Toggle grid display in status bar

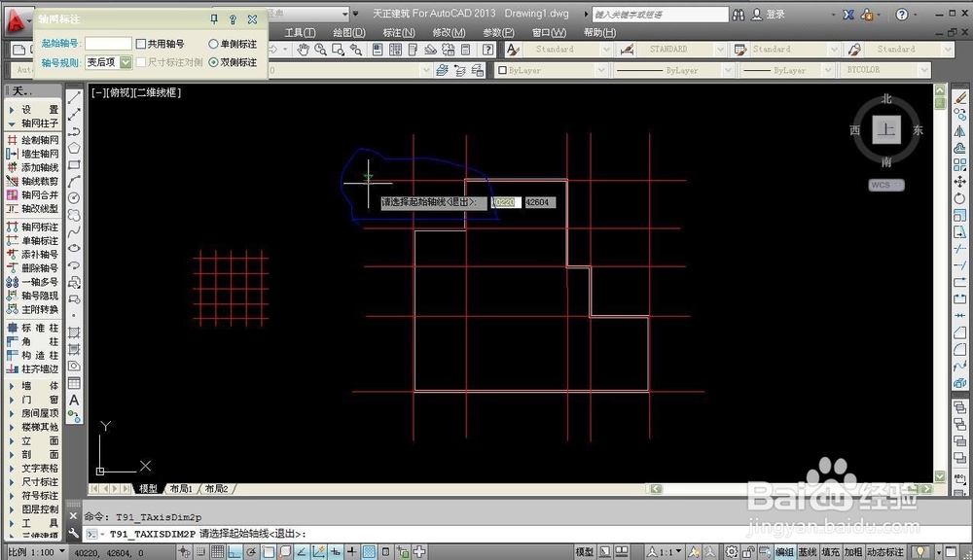pos(217,551)
